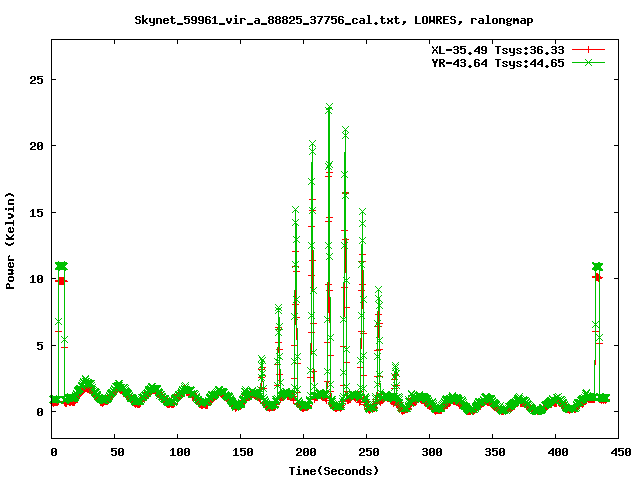
Task: Click the x-axis tick label 350
Action: [x=495, y=452]
